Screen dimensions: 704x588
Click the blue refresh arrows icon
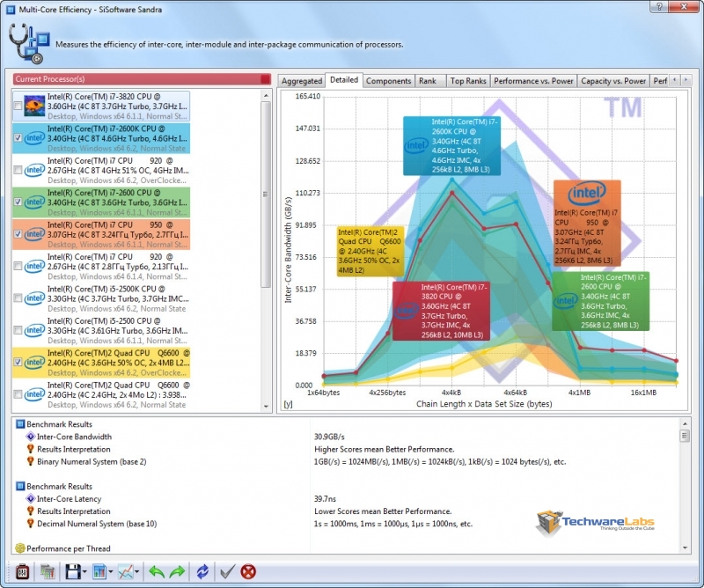[202, 571]
